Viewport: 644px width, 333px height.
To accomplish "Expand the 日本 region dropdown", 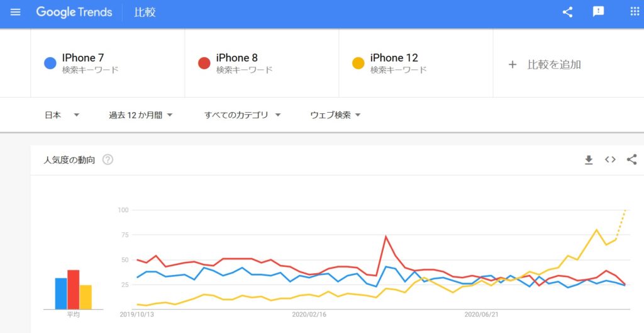I will click(62, 116).
